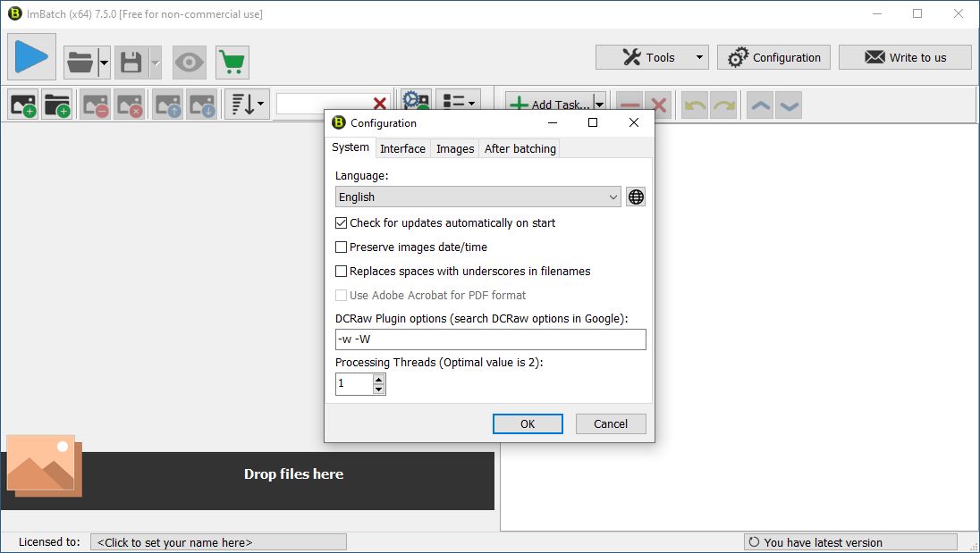The width and height of the screenshot is (980, 553).
Task: Click the Write to us button
Action: point(905,57)
